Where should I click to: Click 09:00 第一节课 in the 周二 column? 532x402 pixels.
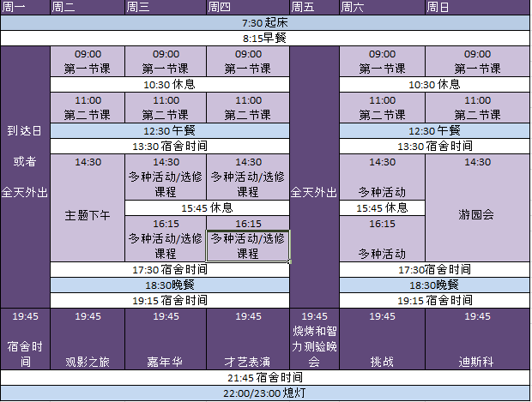coord(88,62)
